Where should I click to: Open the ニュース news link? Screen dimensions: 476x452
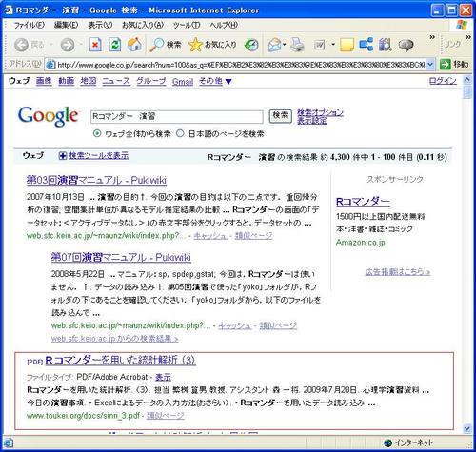(116, 81)
